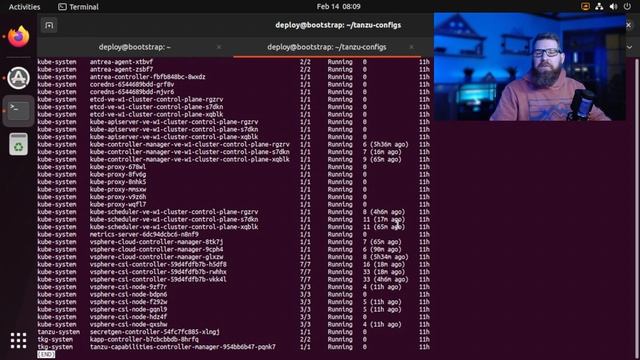Image resolution: width=640 pixels, height=360 pixels.
Task: Open the Trash dock icon
Action: 18,144
